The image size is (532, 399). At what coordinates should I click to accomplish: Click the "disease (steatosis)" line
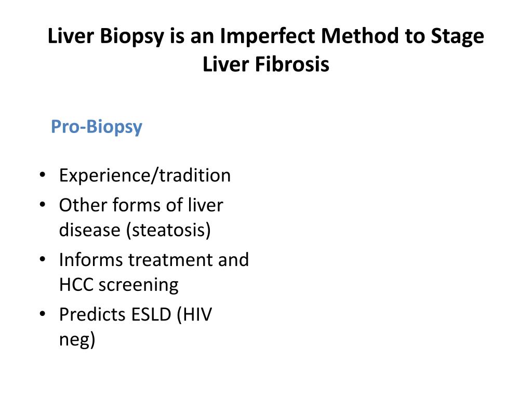click(x=135, y=230)
